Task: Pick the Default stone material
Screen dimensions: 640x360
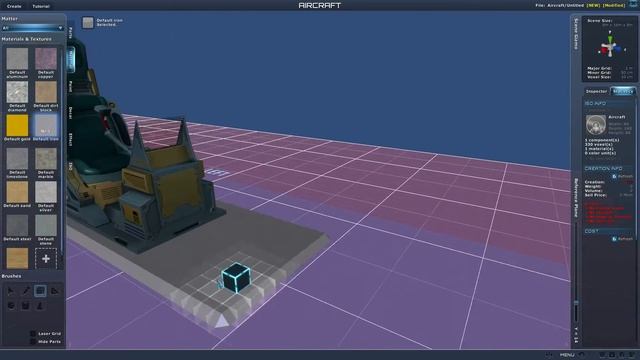Action: [46, 225]
